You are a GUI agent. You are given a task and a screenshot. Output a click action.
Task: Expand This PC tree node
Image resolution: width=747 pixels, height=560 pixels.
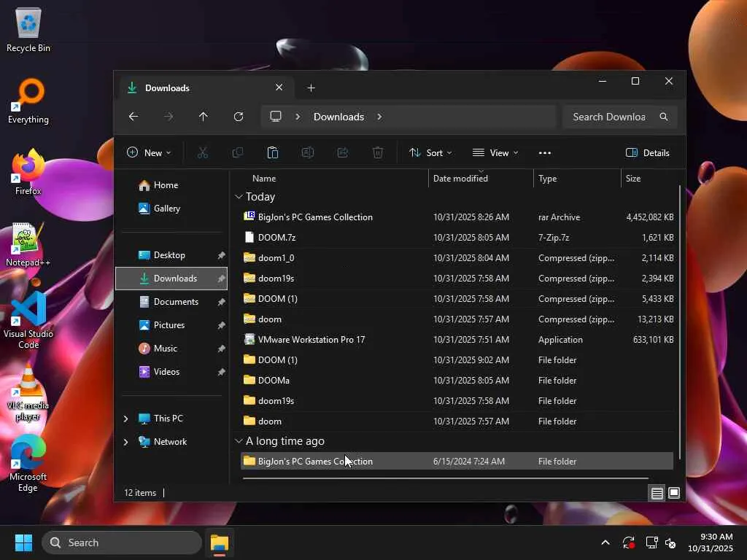tap(125, 419)
